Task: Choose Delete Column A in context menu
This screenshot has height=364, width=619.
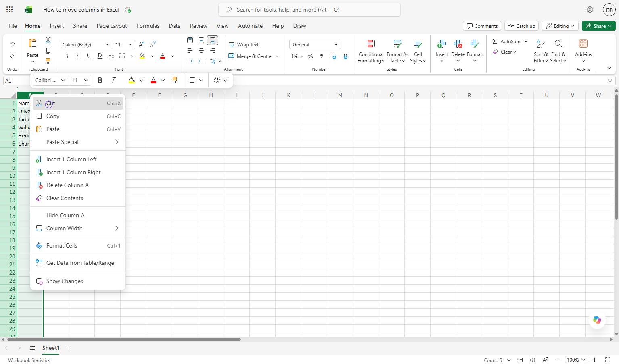Action: (x=78, y=185)
